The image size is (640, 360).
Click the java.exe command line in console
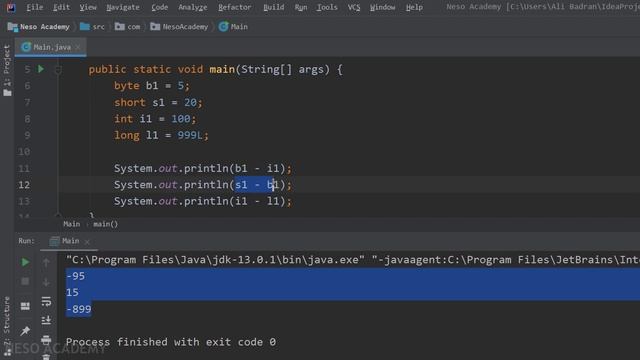point(353,260)
